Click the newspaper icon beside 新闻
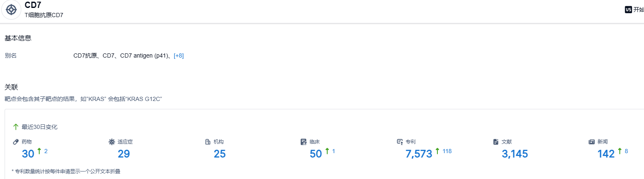Image resolution: width=644 pixels, height=179 pixels. pyautogui.click(x=591, y=142)
